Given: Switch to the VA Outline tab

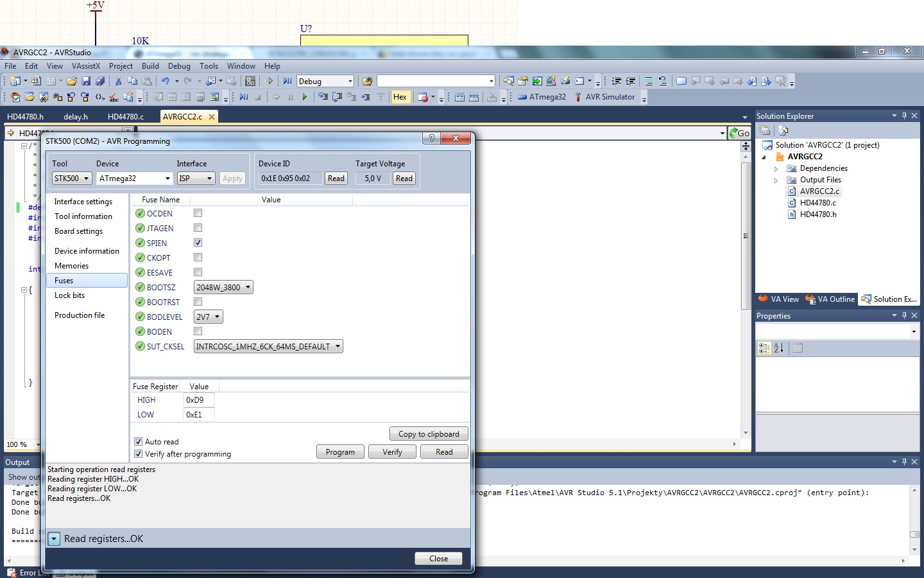Looking at the screenshot, I should pos(830,299).
